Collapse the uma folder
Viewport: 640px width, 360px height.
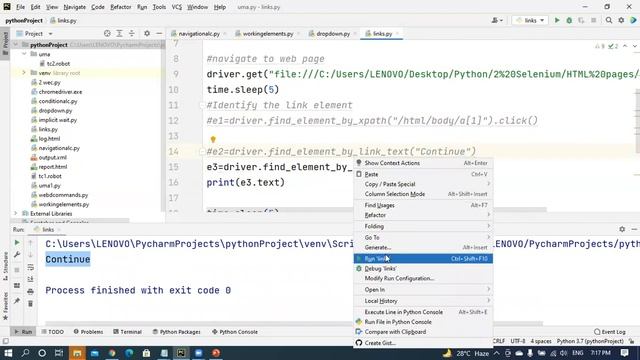click(24, 54)
